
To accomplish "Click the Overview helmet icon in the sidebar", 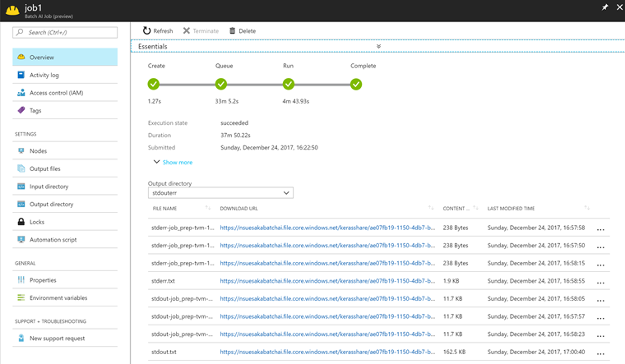I will (21, 57).
